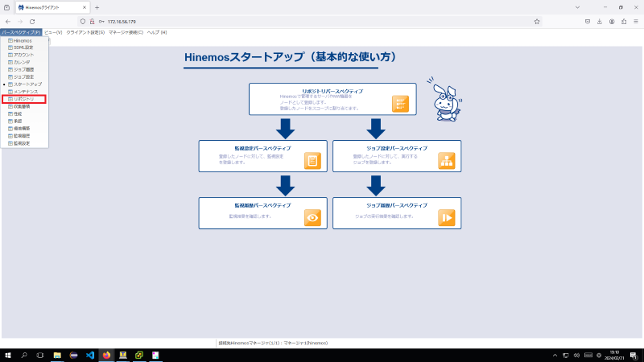Close the Hinemosクライアント tab
The width and height of the screenshot is (644, 362).
point(85,7)
